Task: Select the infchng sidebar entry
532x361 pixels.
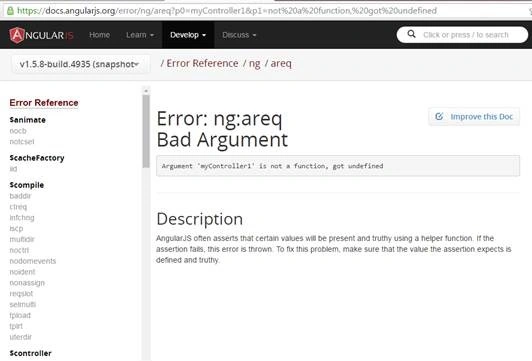Action: tap(22, 218)
